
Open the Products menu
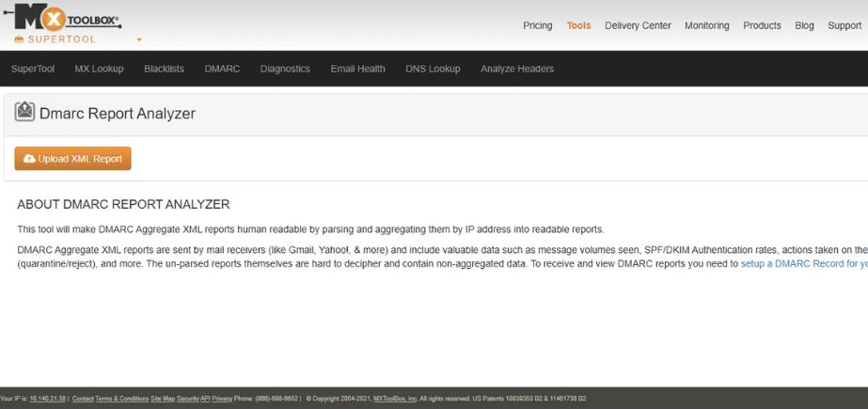pos(762,25)
